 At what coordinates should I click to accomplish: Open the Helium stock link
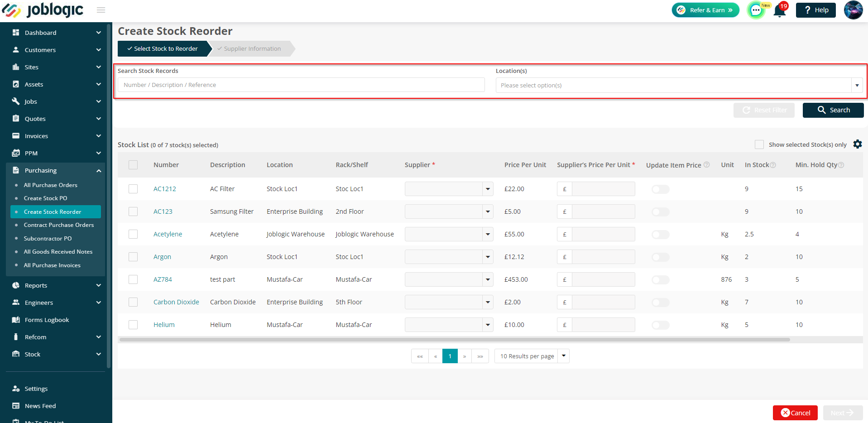[164, 325]
